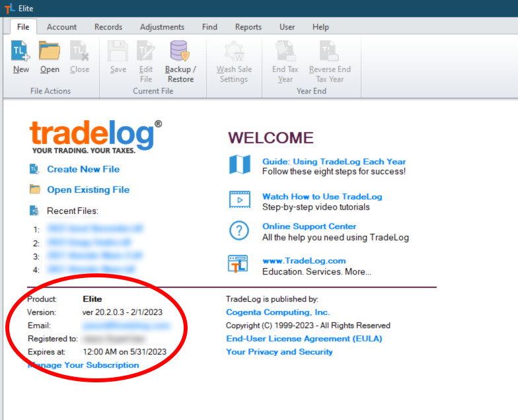
Task: Click 'Education. Services. More...' text
Action: (x=316, y=271)
